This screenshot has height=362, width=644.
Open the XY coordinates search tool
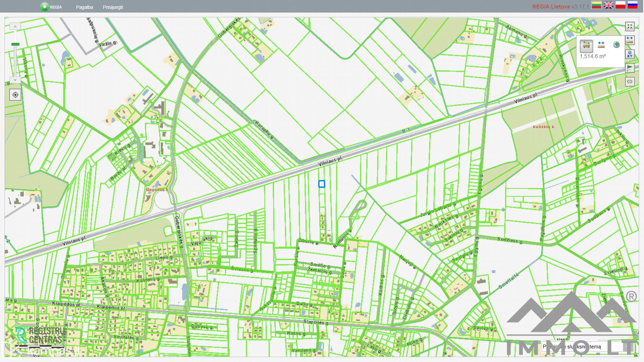[x=630, y=54]
